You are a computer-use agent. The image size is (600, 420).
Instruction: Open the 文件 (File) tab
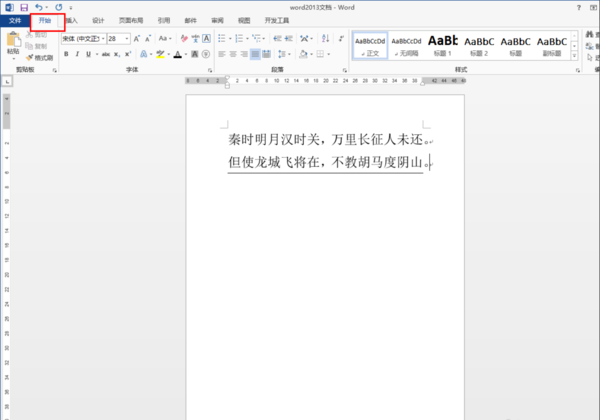click(14, 20)
